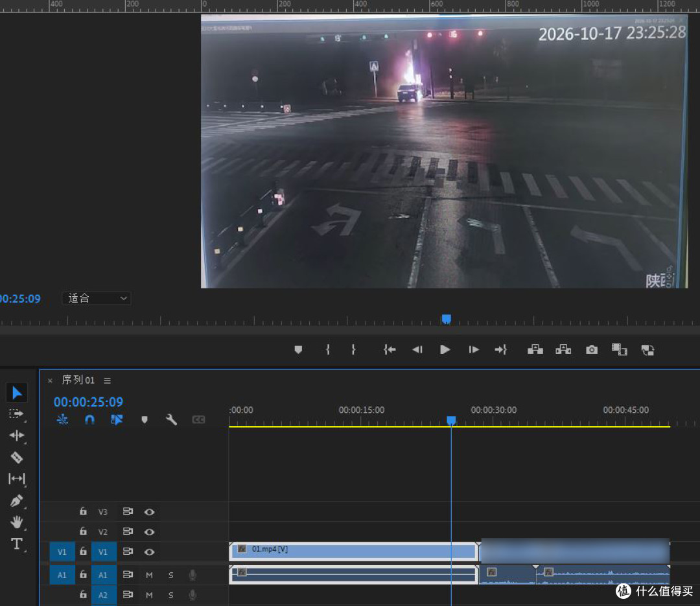Click the program monitor playhead marker

[447, 319]
